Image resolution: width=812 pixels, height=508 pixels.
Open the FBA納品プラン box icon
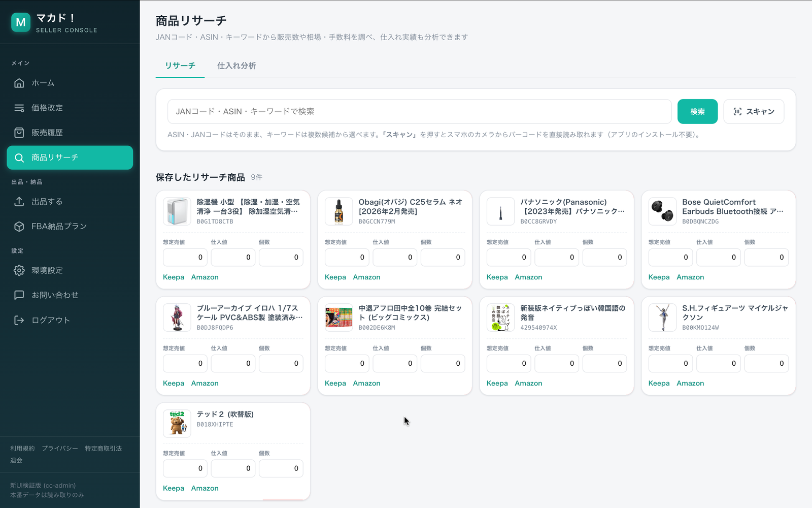pyautogui.click(x=19, y=227)
